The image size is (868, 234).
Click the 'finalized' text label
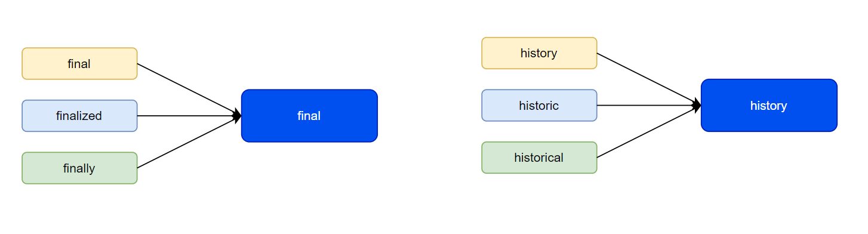click(79, 116)
